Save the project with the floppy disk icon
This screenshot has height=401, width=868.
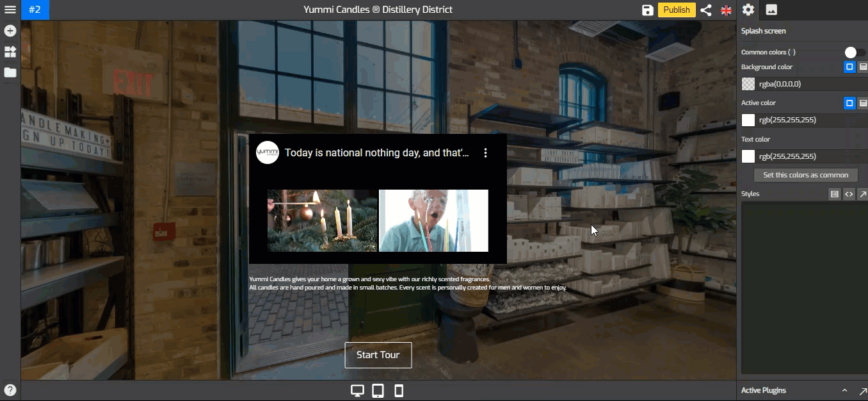click(x=648, y=10)
